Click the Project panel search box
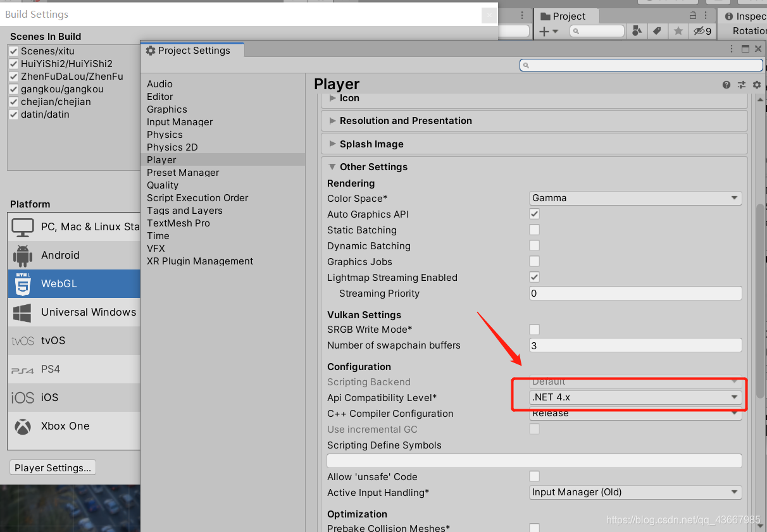The width and height of the screenshot is (767, 532). click(597, 31)
